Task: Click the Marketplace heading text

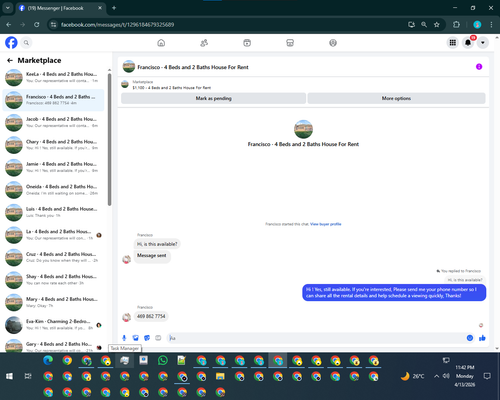Action: (39, 60)
